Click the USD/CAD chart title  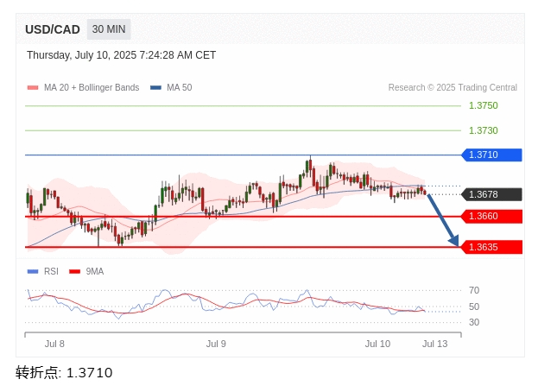pyautogui.click(x=53, y=29)
